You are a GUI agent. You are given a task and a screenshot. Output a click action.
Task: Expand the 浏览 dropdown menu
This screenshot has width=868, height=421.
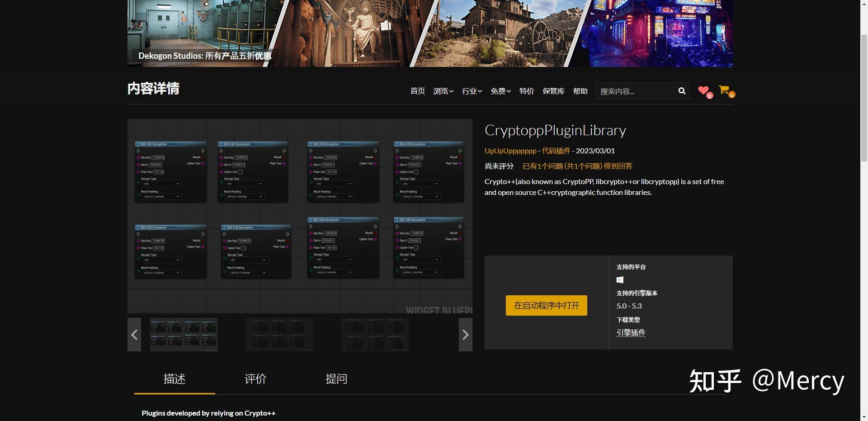point(443,91)
